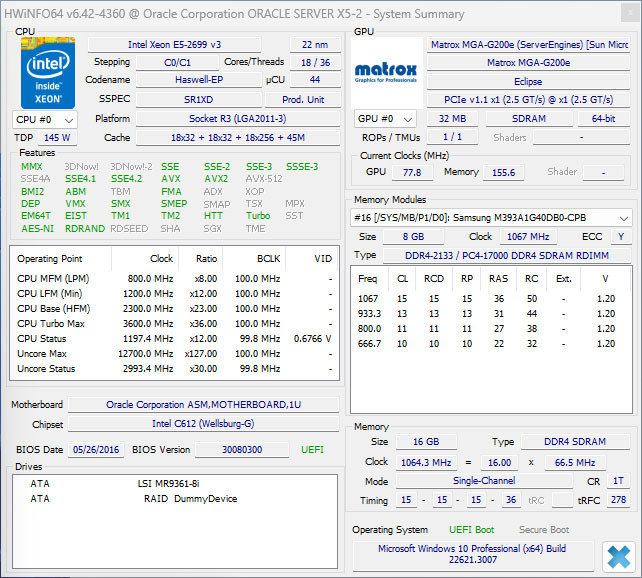Click the 77.8 GPU clock value
642x578 pixels.
(x=412, y=172)
